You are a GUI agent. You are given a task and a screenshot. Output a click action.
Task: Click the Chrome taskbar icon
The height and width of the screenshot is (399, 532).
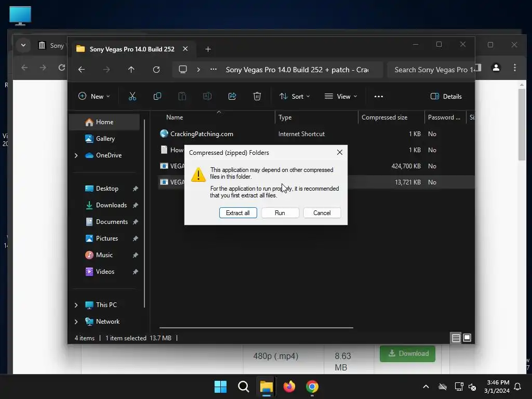[312, 387]
